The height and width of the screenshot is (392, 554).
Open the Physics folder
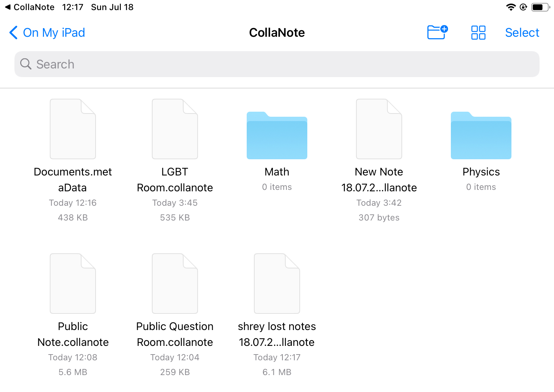pos(481,135)
